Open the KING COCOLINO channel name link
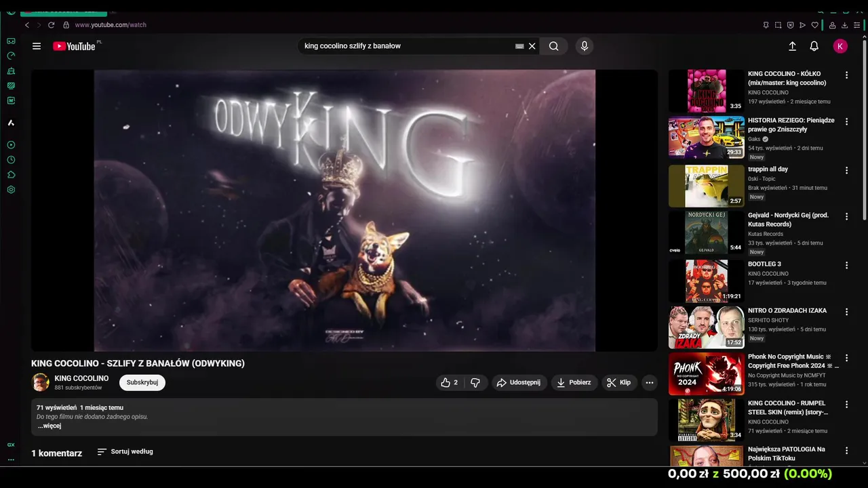 (x=81, y=378)
